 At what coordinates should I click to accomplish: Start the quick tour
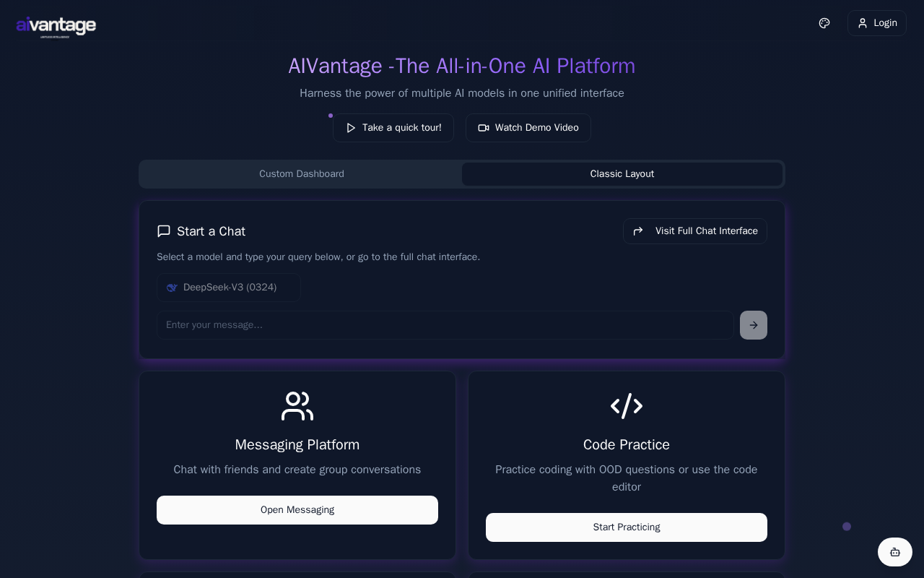tap(393, 128)
